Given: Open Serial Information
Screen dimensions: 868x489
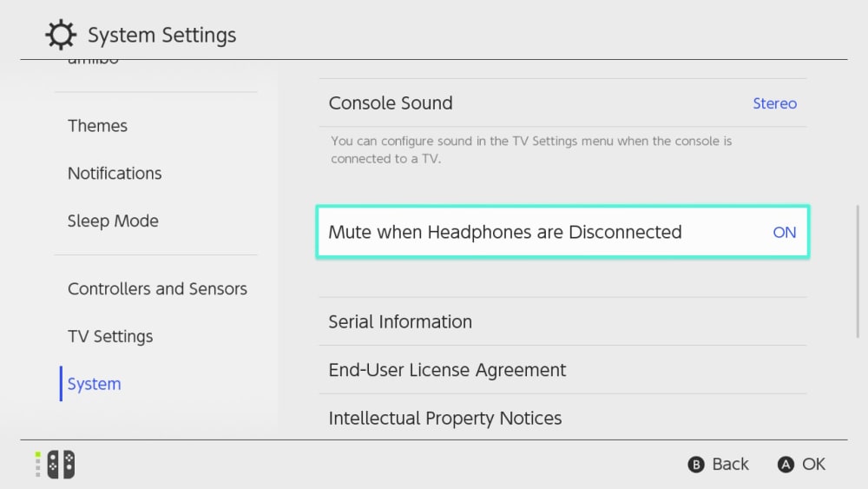Looking at the screenshot, I should (400, 322).
